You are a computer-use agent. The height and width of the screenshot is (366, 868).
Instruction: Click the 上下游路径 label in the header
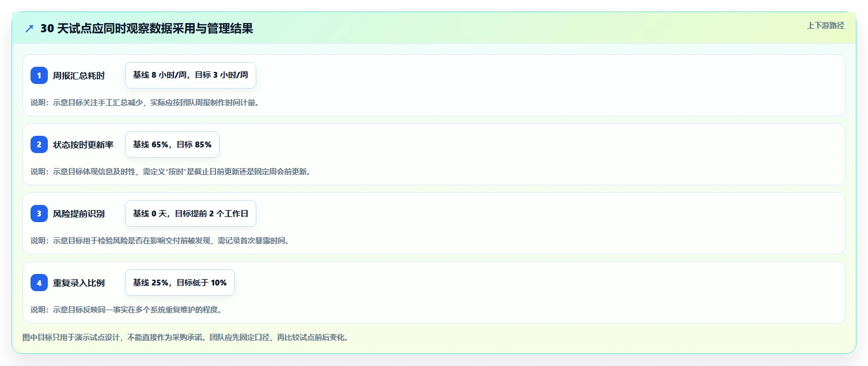(x=825, y=25)
